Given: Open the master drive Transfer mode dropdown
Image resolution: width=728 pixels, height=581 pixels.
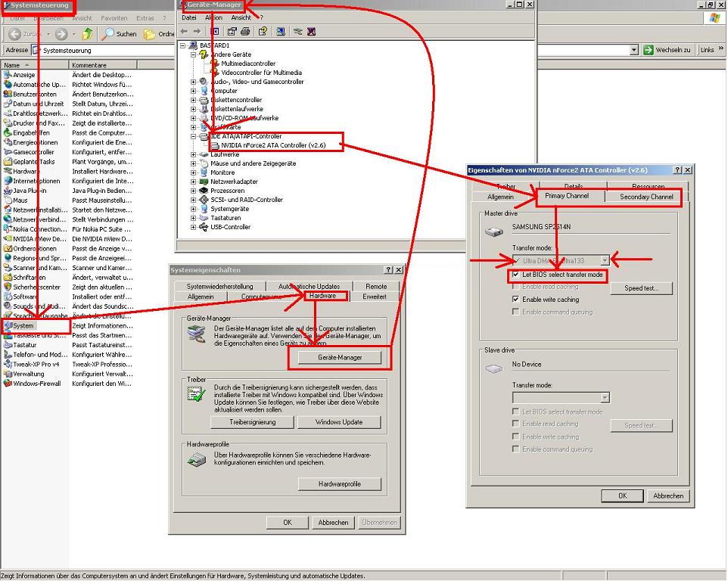Looking at the screenshot, I should 605,261.
